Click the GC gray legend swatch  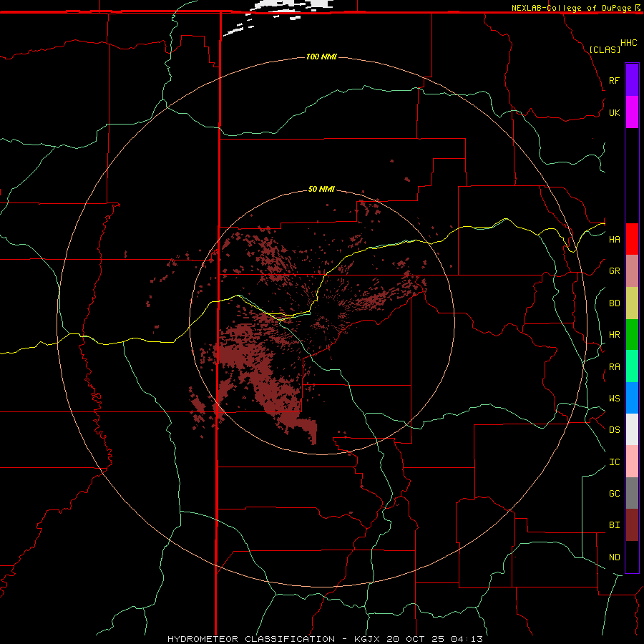click(x=632, y=493)
